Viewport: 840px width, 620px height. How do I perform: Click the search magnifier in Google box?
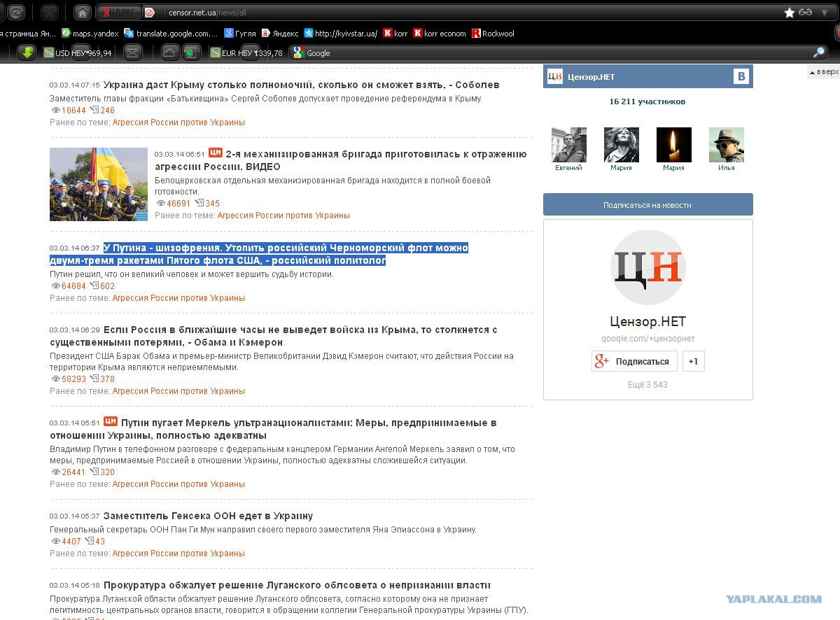click(x=818, y=52)
